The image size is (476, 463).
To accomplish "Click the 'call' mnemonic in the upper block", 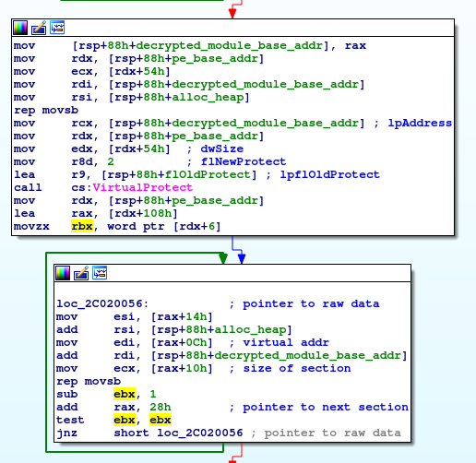I will pos(28,187).
